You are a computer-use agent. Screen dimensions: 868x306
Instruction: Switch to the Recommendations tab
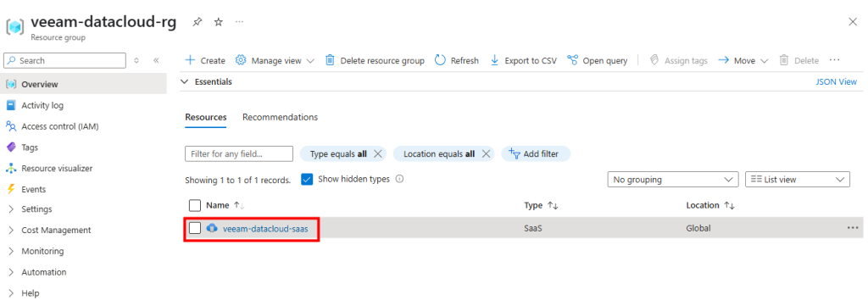pos(280,117)
